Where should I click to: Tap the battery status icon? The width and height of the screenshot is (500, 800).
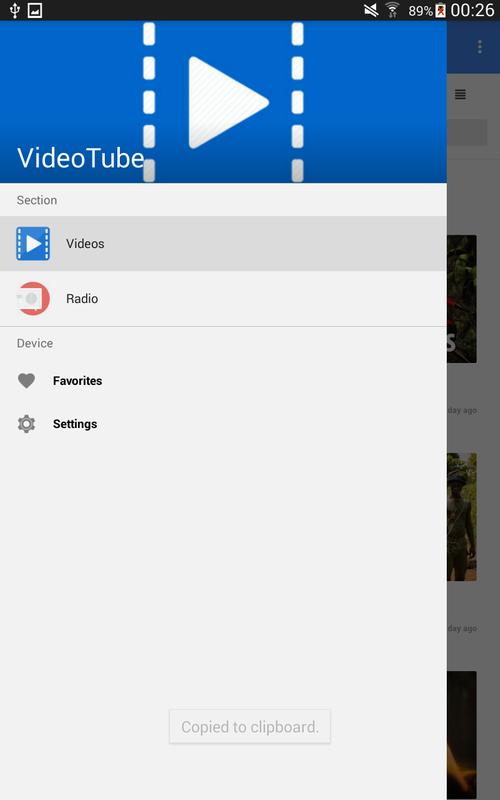tap(440, 10)
